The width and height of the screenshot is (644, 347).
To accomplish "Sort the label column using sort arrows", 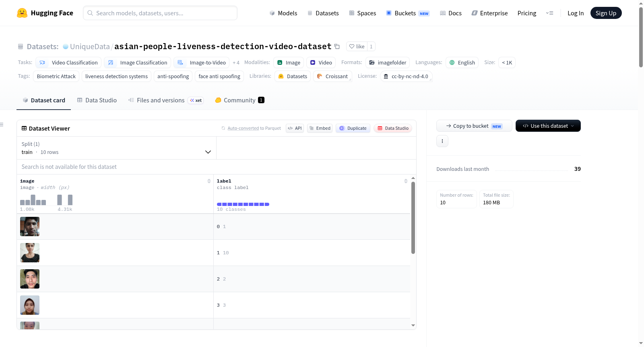I will 406,181.
